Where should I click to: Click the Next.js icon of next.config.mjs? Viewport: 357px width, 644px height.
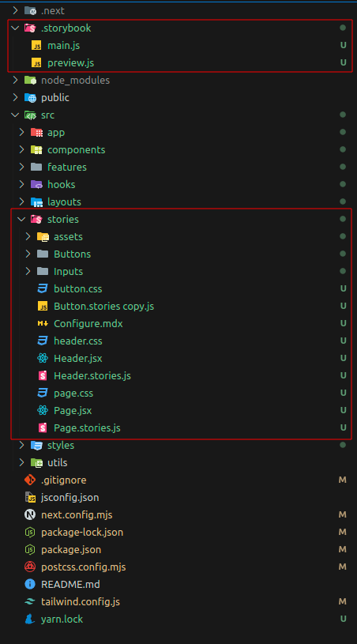[30, 514]
